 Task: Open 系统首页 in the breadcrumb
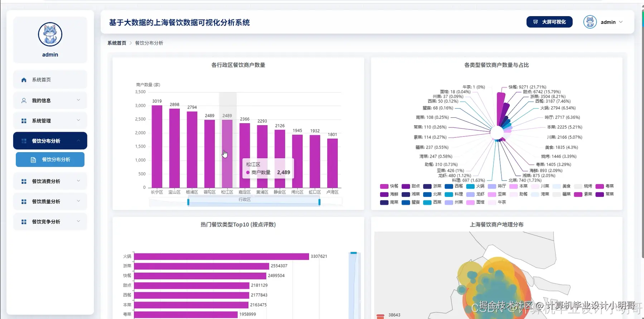(x=117, y=43)
